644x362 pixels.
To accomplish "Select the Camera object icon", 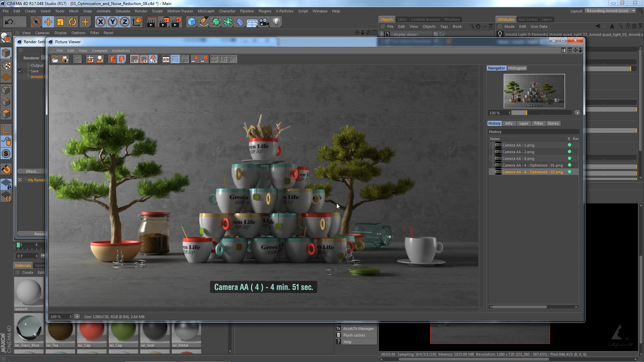I will 265,22.
